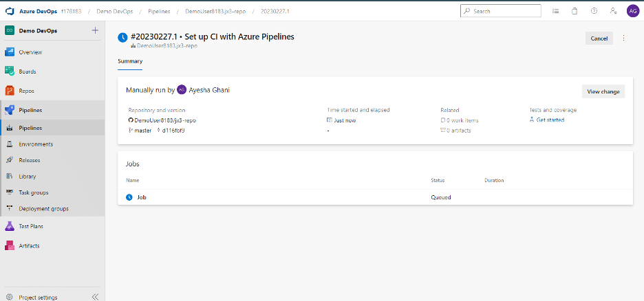
Task: Open Environments in the sidebar
Action: coord(36,144)
